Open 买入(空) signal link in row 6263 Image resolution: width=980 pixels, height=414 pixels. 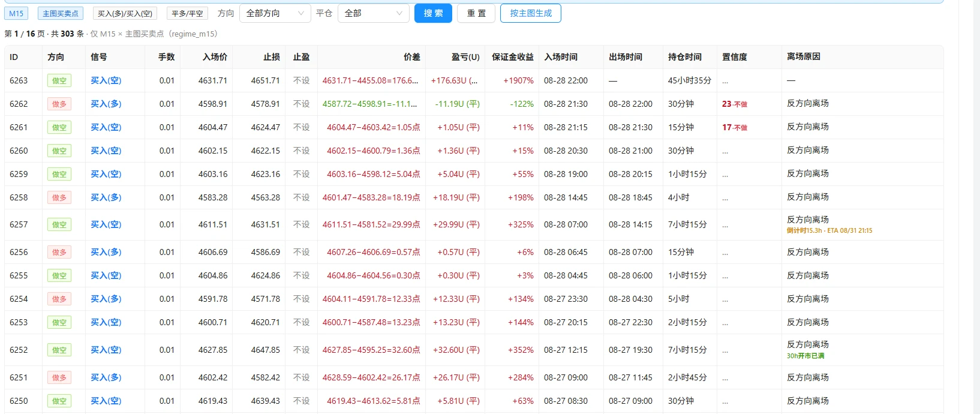point(106,80)
